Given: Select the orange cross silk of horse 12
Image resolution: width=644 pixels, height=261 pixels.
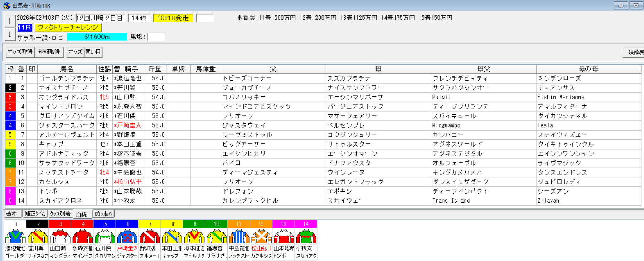Looking at the screenshot, I should 261,237.
